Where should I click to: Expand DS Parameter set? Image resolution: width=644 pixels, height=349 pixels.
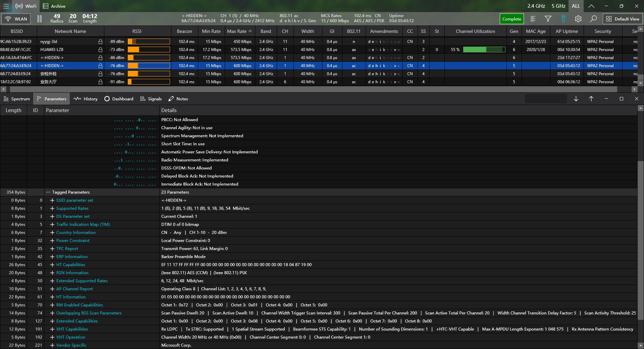(52, 216)
